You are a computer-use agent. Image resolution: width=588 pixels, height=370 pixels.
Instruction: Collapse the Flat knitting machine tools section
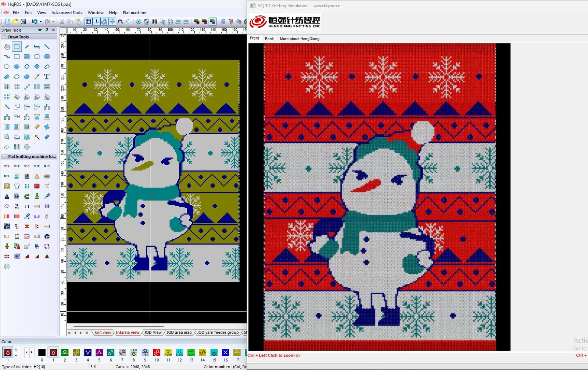[x=4, y=157]
